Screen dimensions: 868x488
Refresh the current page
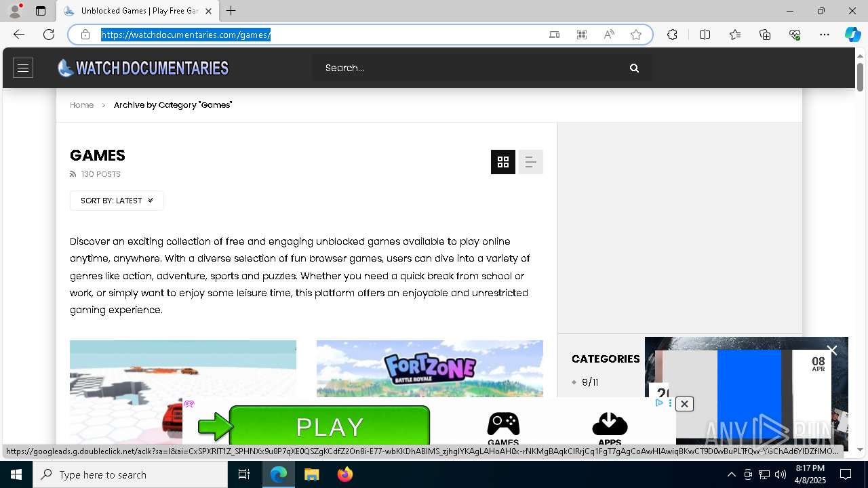(49, 35)
